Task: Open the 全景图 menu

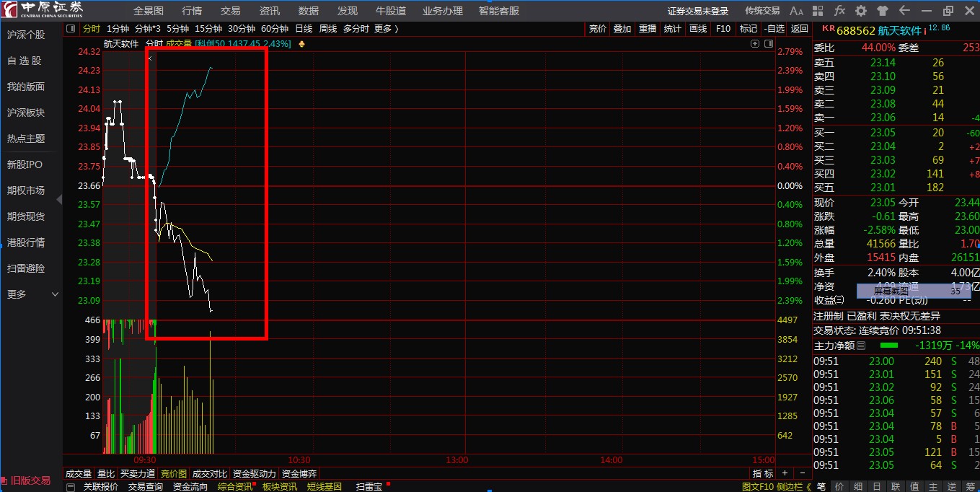Action: [x=149, y=11]
